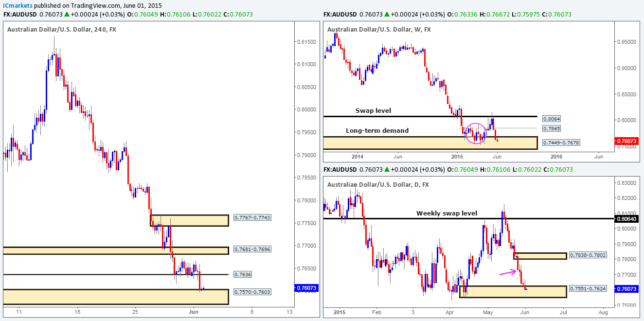Click the 0.7838-0.7802 zone label
The height and width of the screenshot is (321, 644).
(588, 255)
